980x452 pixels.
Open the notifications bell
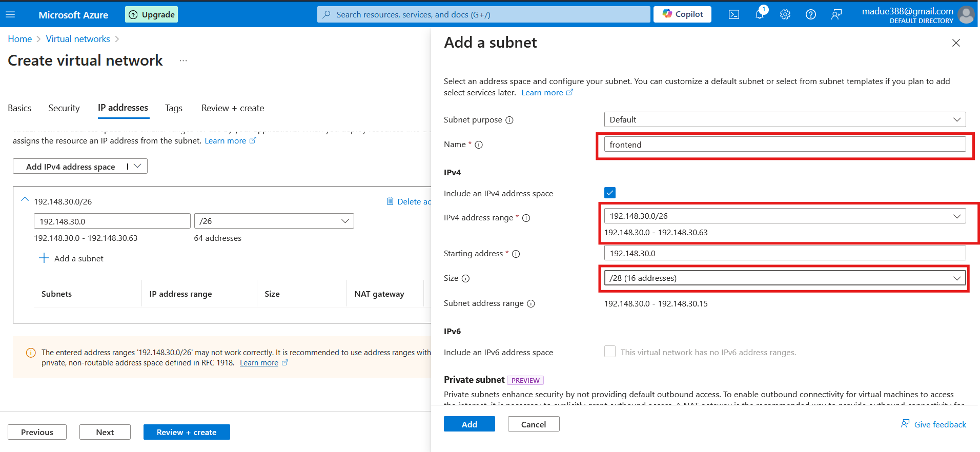(x=759, y=14)
